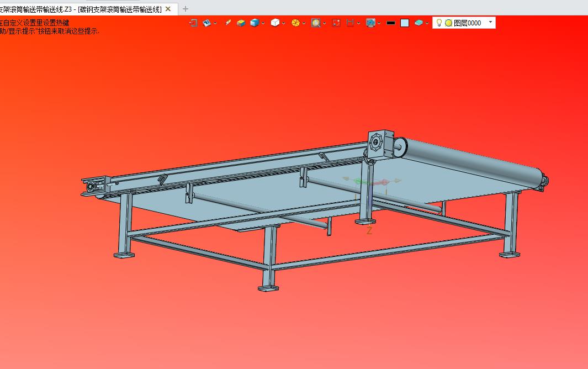Expand the arrow beside the zoom icon
The height and width of the screenshot is (369, 588).
click(325, 23)
